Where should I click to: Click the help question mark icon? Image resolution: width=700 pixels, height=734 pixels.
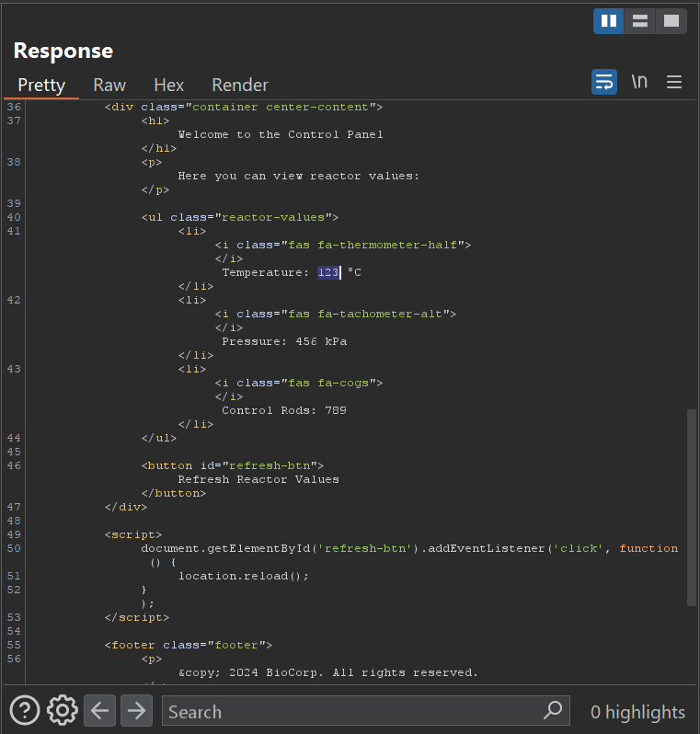(x=25, y=711)
